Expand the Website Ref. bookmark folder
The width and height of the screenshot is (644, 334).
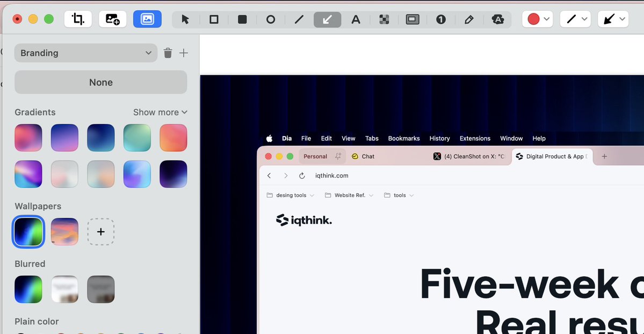[349, 195]
